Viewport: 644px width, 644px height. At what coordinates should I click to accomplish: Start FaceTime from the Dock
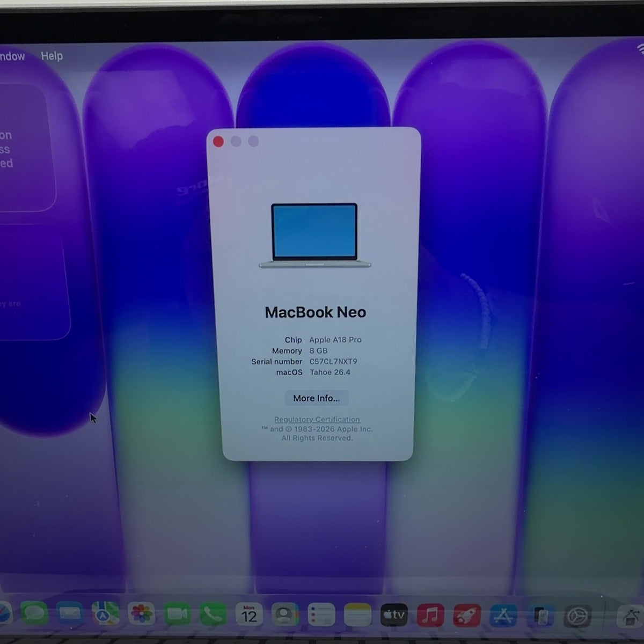click(178, 614)
